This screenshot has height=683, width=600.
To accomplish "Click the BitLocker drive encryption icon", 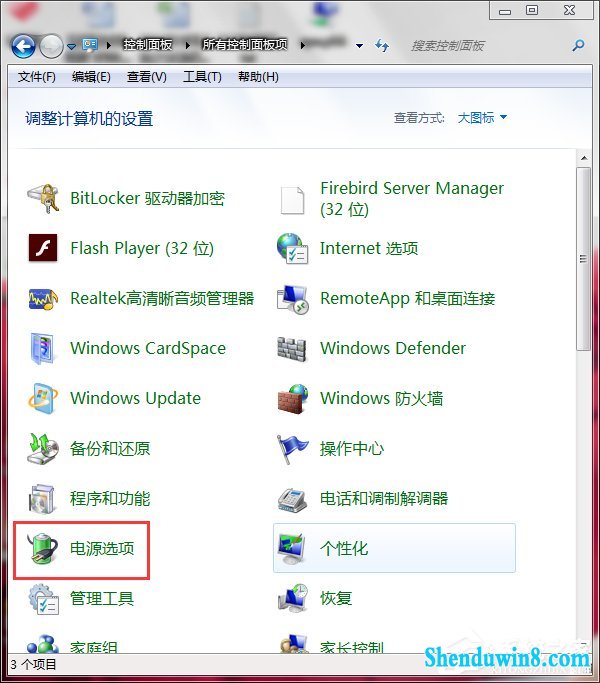I will 43,199.
